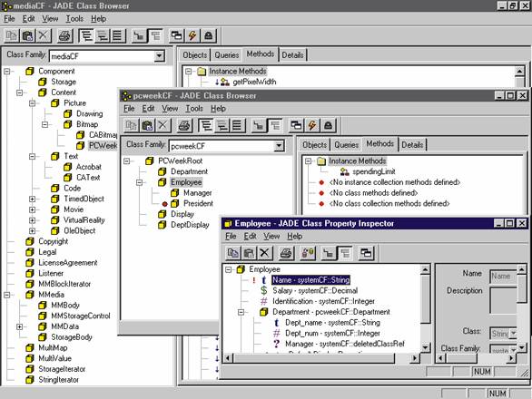Open the Tools menu in mediaCF window
Viewport: 532px width, 399px height.
pyautogui.click(x=74, y=19)
